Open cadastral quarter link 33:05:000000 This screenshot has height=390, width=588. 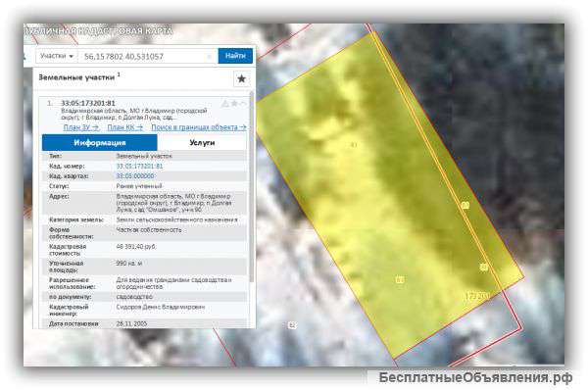135,175
